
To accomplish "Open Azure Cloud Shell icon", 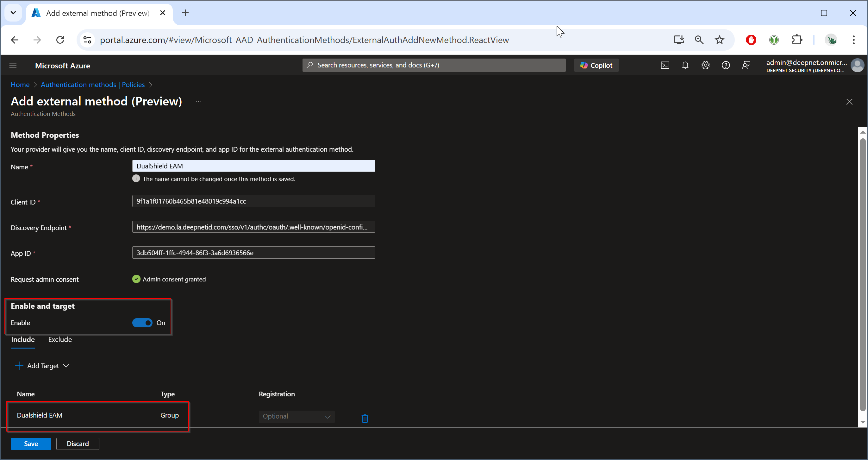I will 665,66.
